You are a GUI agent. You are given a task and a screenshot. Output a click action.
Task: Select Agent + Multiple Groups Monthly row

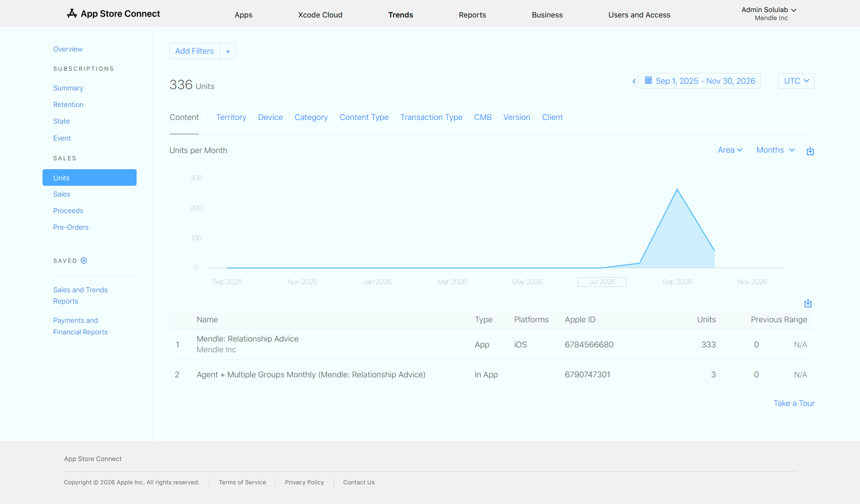pyautogui.click(x=490, y=375)
